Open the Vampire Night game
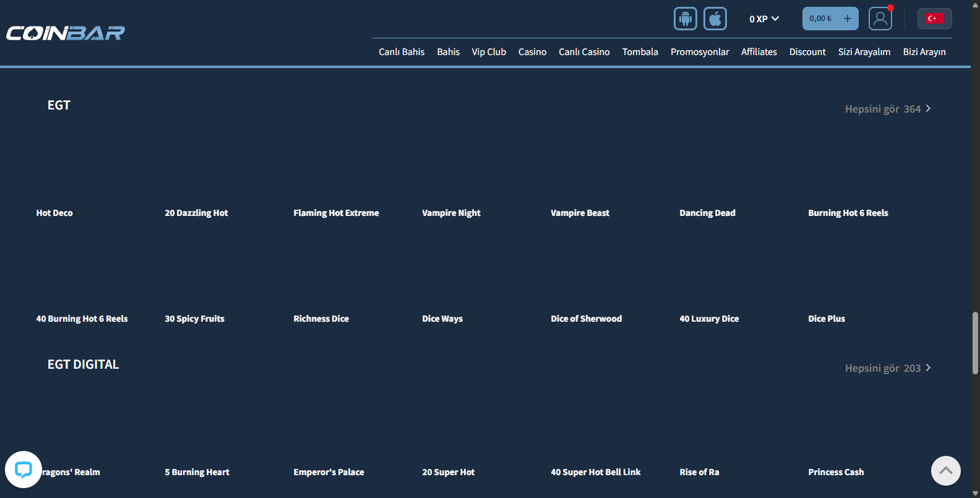Viewport: 980px width, 498px height. pos(451,213)
